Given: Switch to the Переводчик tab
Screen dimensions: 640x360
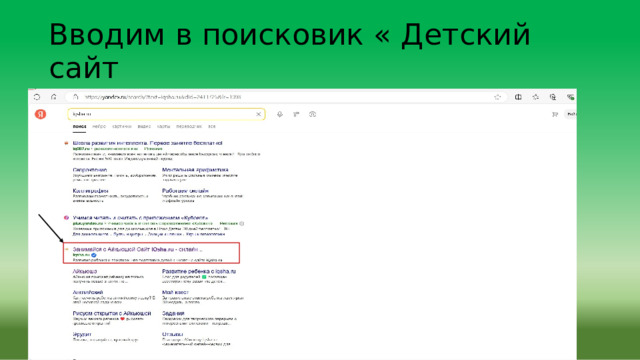Looking at the screenshot, I should 189,127.
